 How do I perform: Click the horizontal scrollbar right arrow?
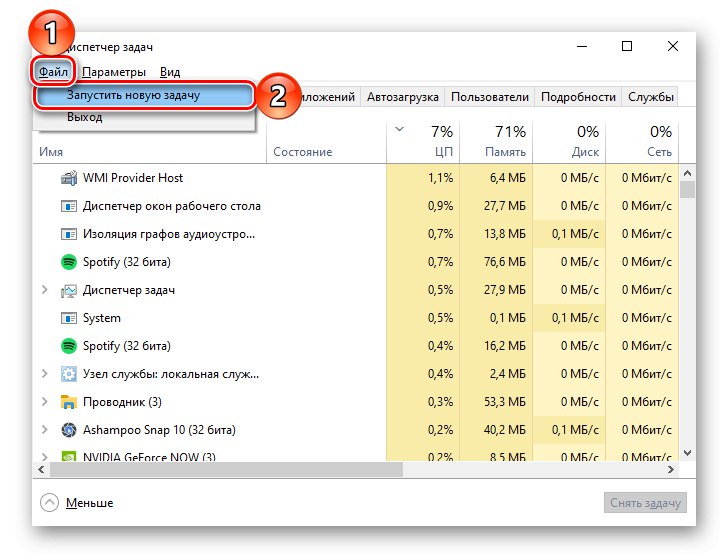pyautogui.click(x=671, y=469)
